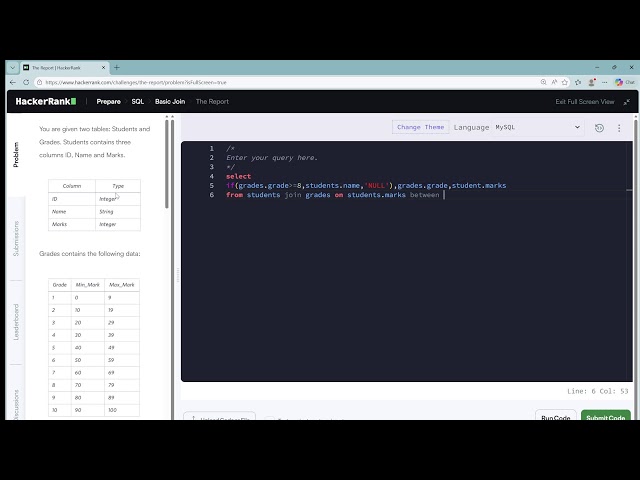Switch to the Leaderboard side tab
The image size is (640, 480).
click(16, 322)
